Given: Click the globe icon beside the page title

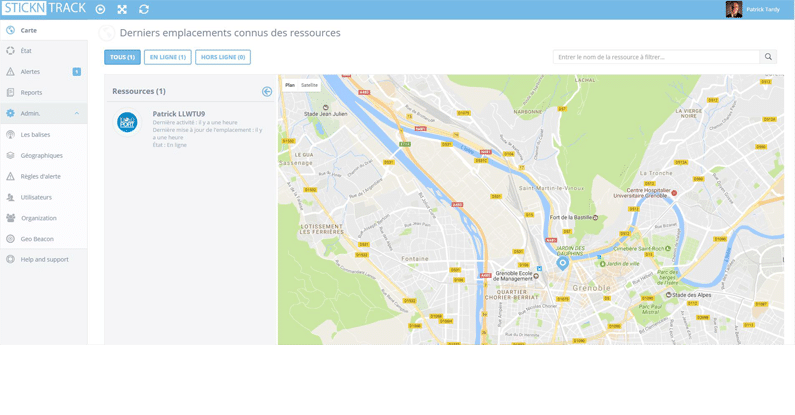Looking at the screenshot, I should point(106,33).
